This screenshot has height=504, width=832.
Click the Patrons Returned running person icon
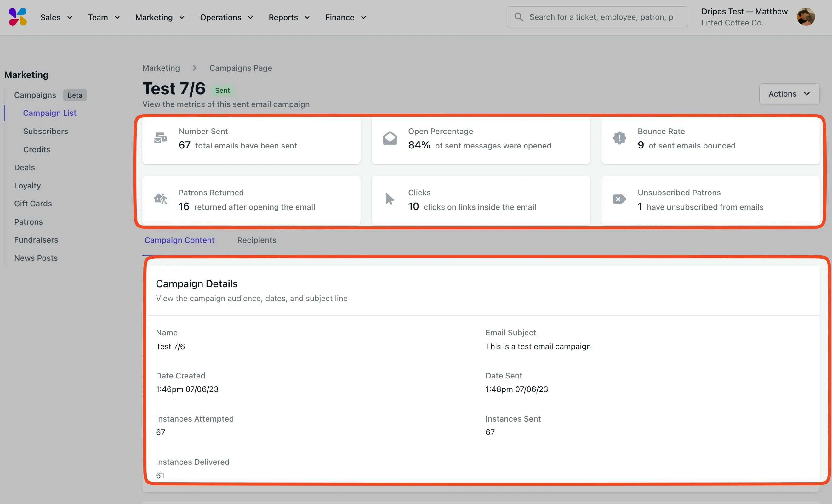160,199
